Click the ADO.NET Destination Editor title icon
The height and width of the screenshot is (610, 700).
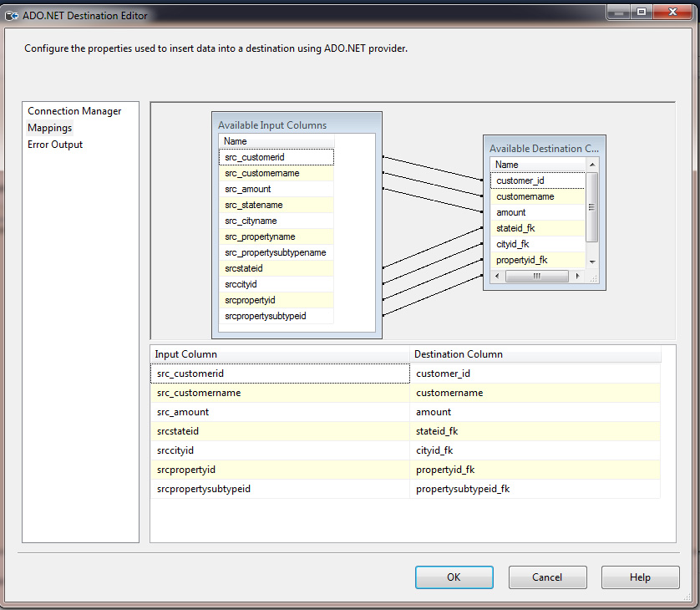tap(11, 16)
